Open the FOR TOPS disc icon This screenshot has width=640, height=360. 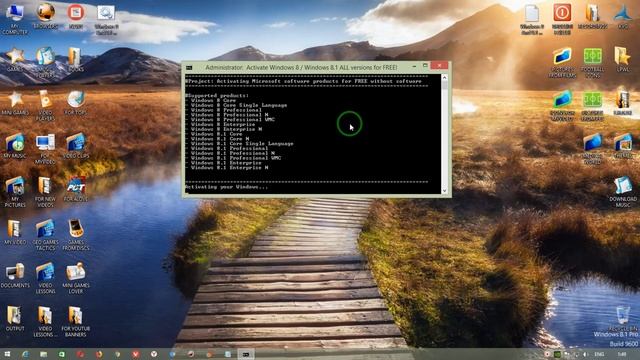pos(76,103)
